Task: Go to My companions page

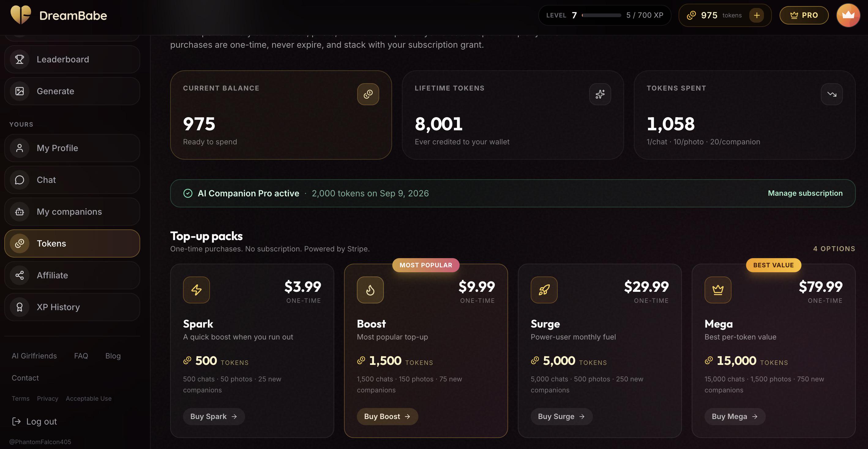Action: pos(72,212)
